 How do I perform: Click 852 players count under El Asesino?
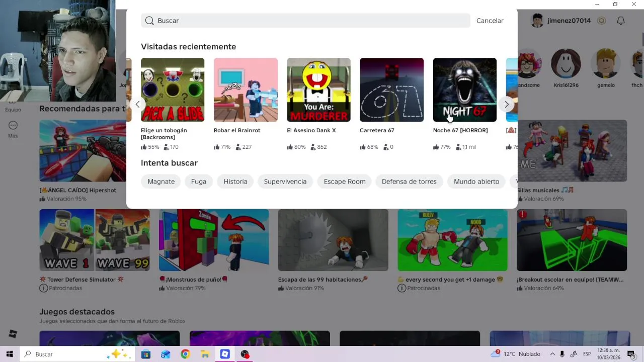318,147
